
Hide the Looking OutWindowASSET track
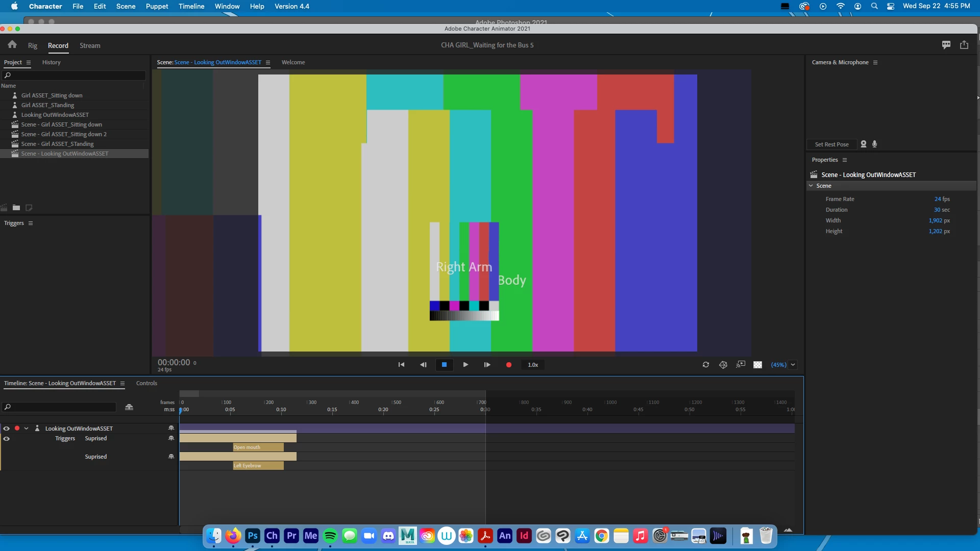click(x=7, y=429)
